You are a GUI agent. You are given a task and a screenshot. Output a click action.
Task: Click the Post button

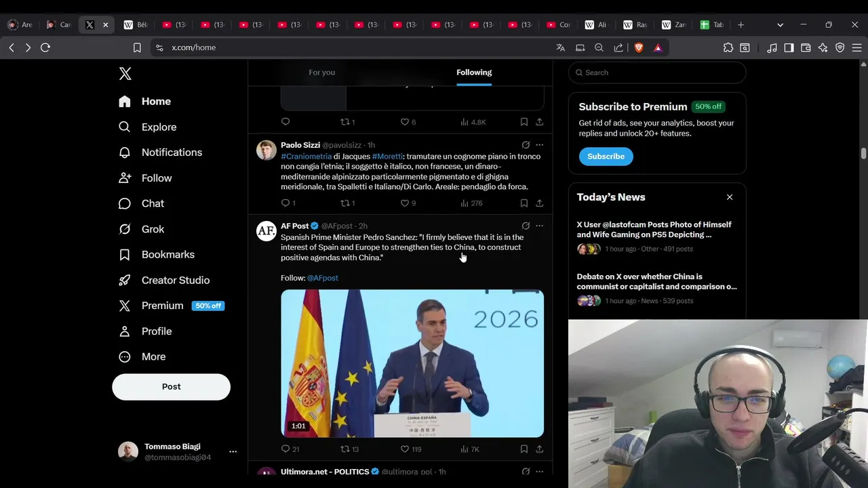[x=171, y=386]
